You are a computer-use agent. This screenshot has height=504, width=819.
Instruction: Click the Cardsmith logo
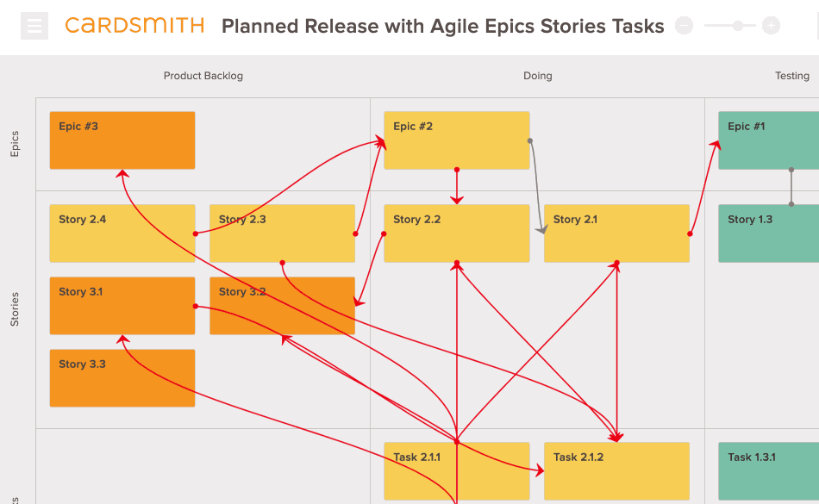click(x=134, y=26)
